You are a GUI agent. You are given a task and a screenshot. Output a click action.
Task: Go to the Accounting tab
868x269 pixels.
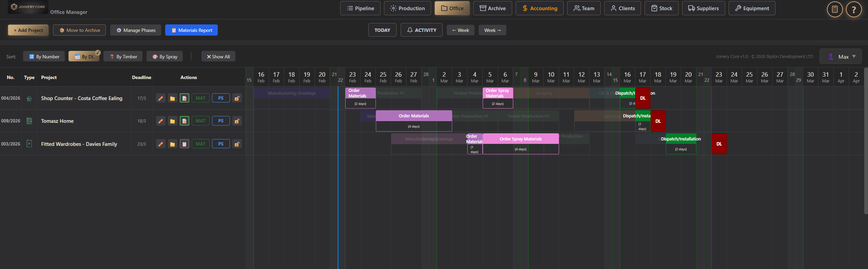(540, 8)
